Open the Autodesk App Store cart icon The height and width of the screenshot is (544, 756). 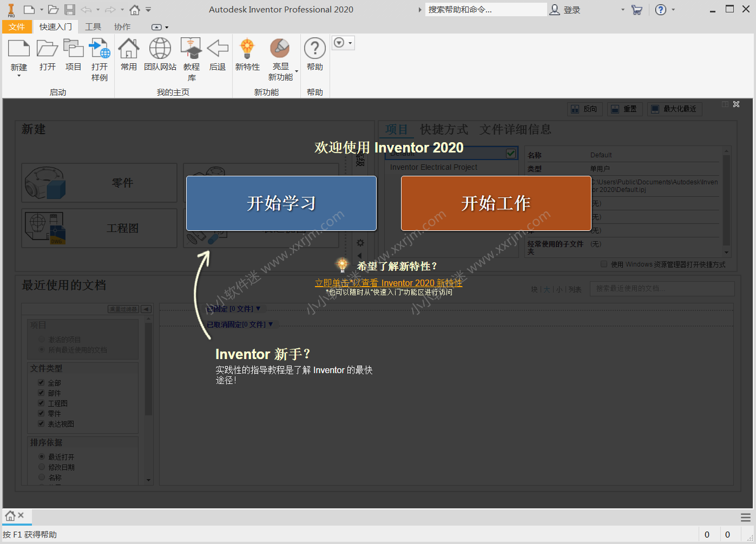point(637,10)
